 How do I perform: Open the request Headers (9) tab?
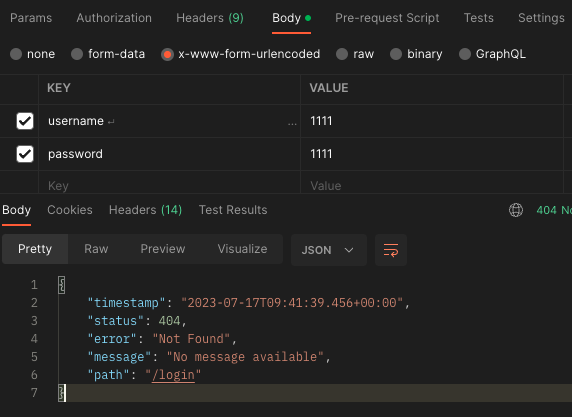click(210, 18)
